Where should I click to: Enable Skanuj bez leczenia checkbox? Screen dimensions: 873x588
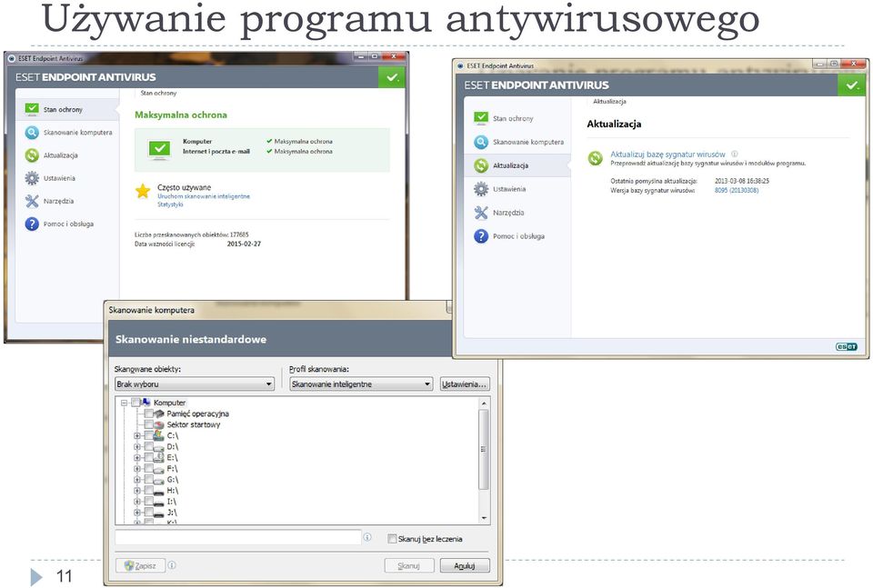pos(392,539)
